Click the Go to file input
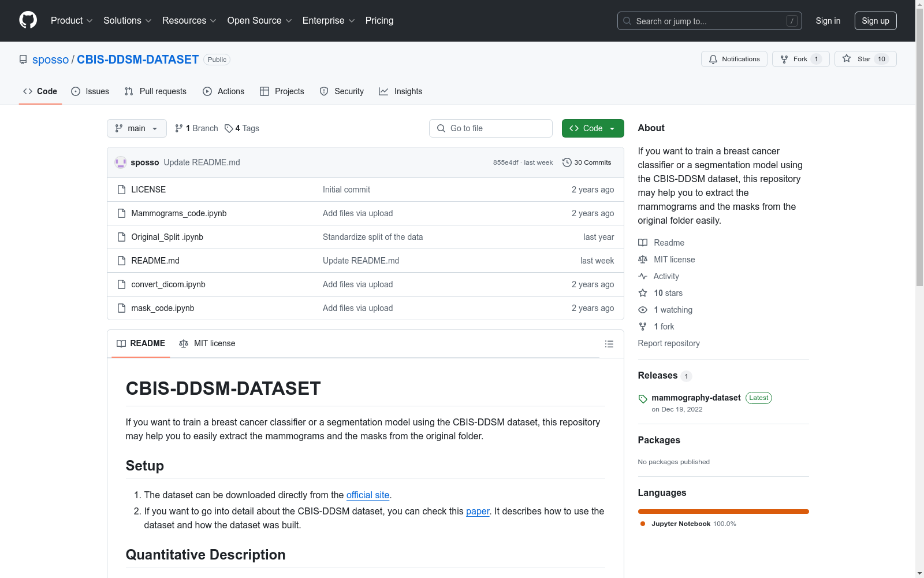 pos(491,128)
